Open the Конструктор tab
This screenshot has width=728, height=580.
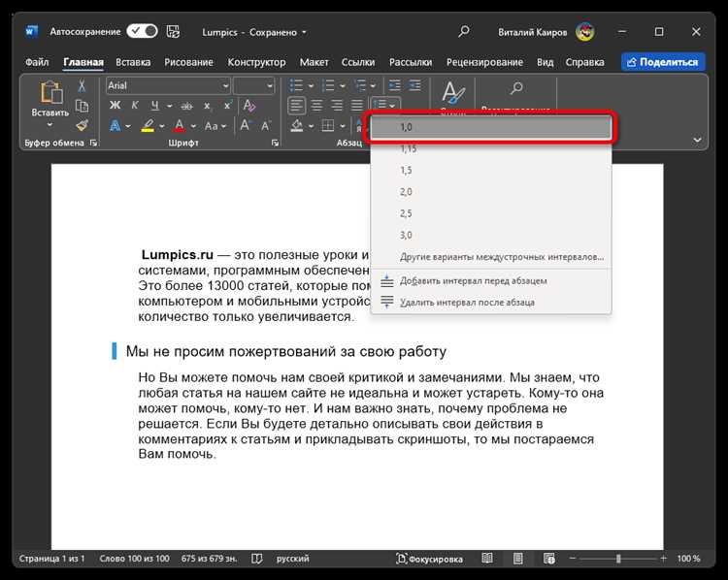(x=256, y=62)
